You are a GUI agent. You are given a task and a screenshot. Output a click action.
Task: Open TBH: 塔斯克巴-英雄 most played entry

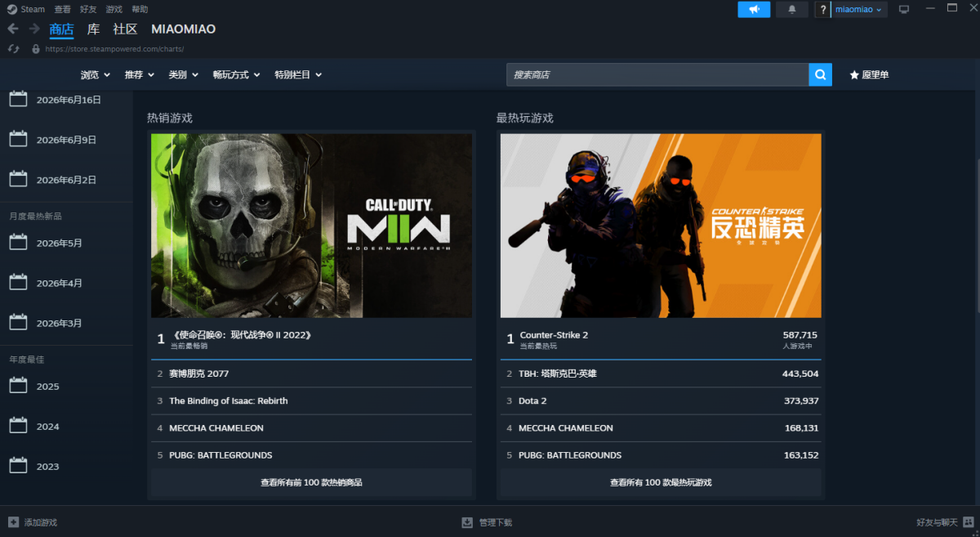(661, 374)
